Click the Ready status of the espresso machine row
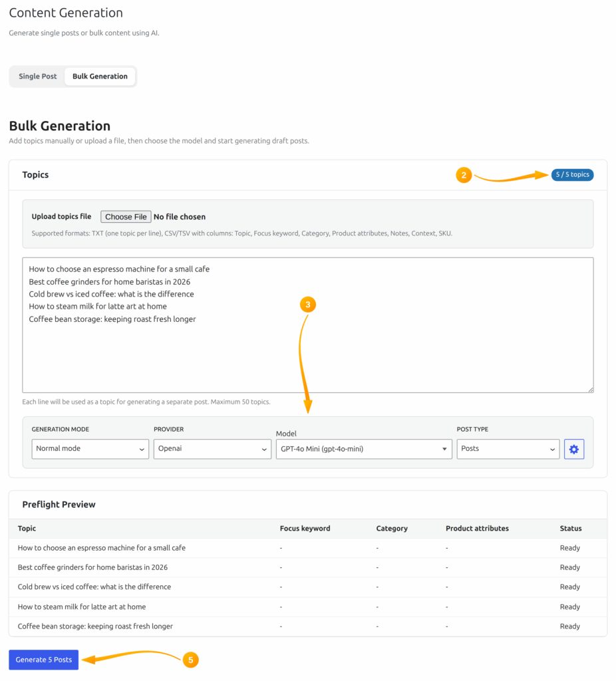The width and height of the screenshot is (616, 681). tap(570, 548)
